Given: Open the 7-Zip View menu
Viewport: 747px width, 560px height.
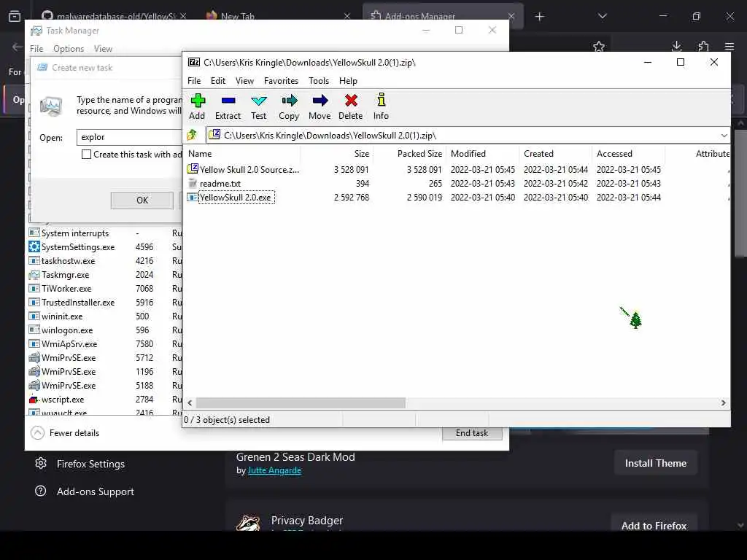Looking at the screenshot, I should [x=244, y=81].
